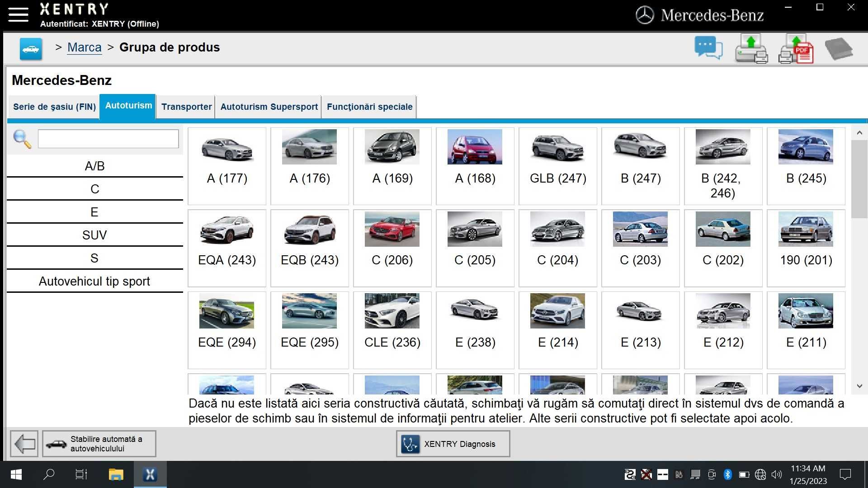
Task: Select the Serie de şasiu (FIN) tab
Action: tap(54, 107)
